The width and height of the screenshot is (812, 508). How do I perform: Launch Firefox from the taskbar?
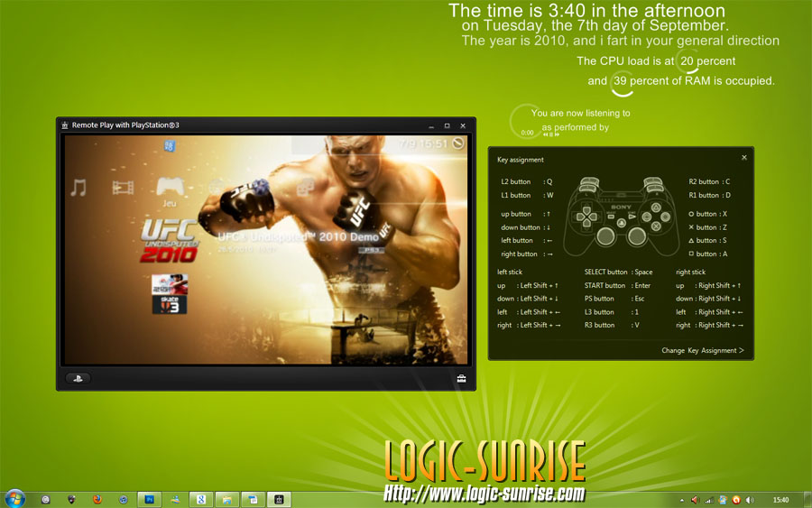point(97,499)
